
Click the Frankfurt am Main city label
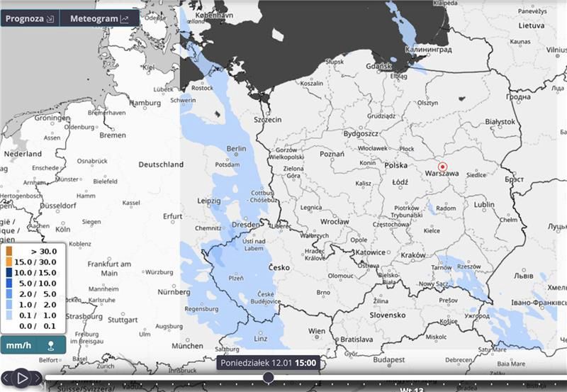tap(109, 269)
